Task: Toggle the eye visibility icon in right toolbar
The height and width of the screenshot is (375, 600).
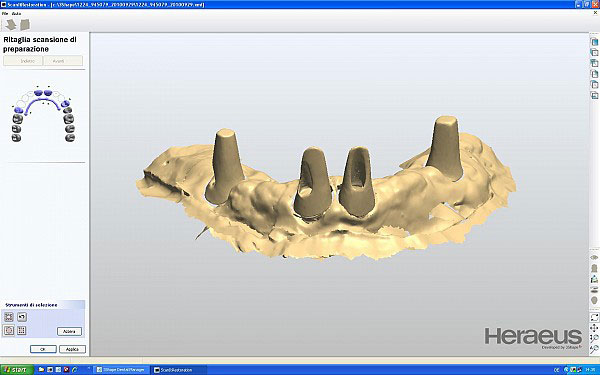Action: tap(594, 258)
